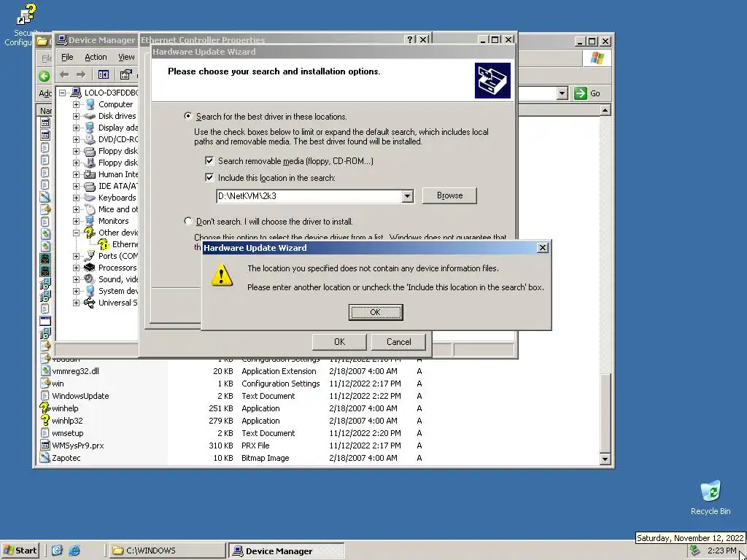Close the Hardware Update Wizard warning dialog
This screenshot has width=747, height=560.
pos(542,248)
